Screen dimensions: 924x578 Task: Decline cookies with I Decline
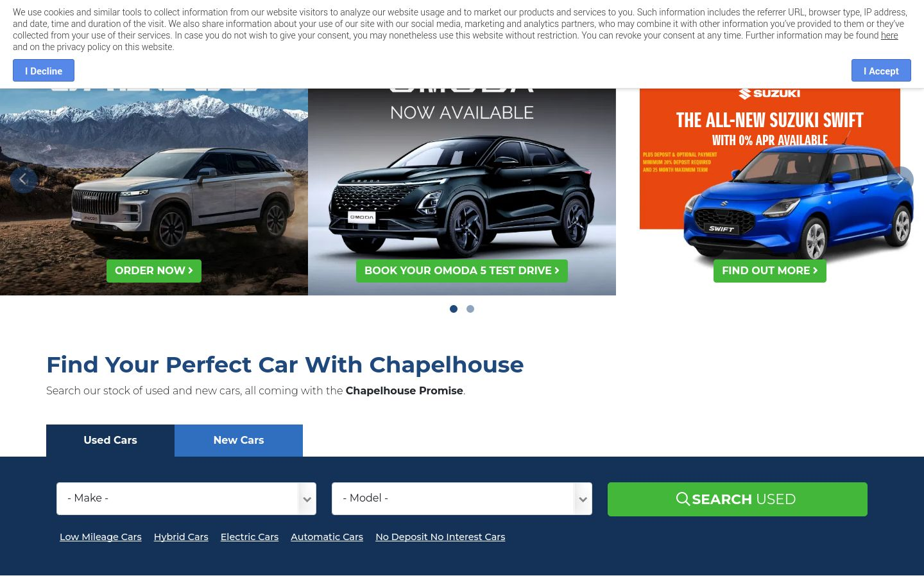pyautogui.click(x=44, y=71)
